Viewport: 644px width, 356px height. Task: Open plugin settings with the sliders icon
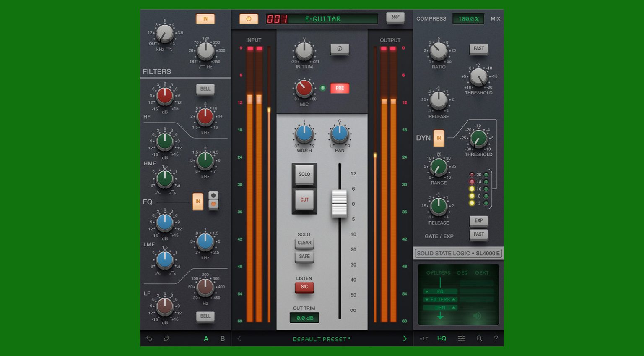461,338
